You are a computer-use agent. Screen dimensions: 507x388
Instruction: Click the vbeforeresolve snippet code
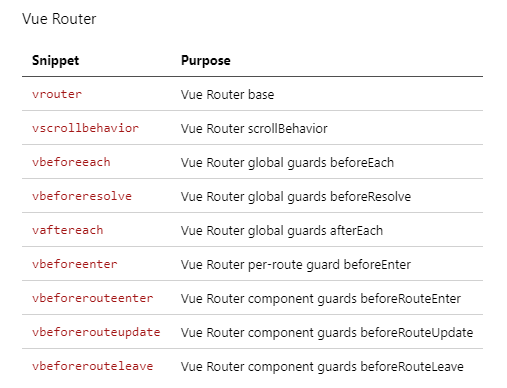tap(82, 196)
